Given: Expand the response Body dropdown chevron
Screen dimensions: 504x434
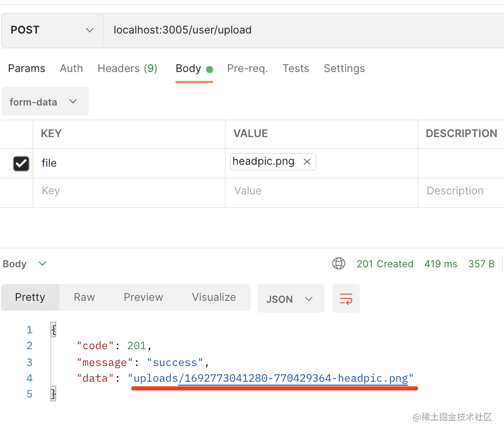Looking at the screenshot, I should coord(42,264).
